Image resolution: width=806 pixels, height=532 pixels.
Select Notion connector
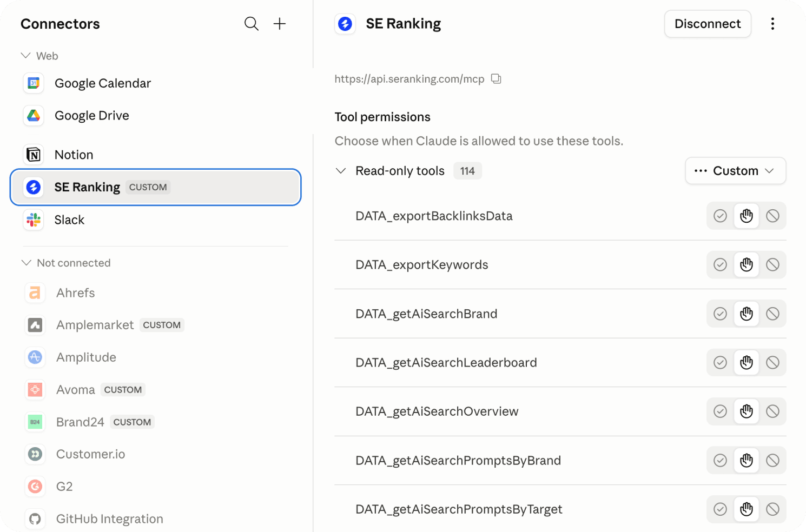tap(155, 155)
